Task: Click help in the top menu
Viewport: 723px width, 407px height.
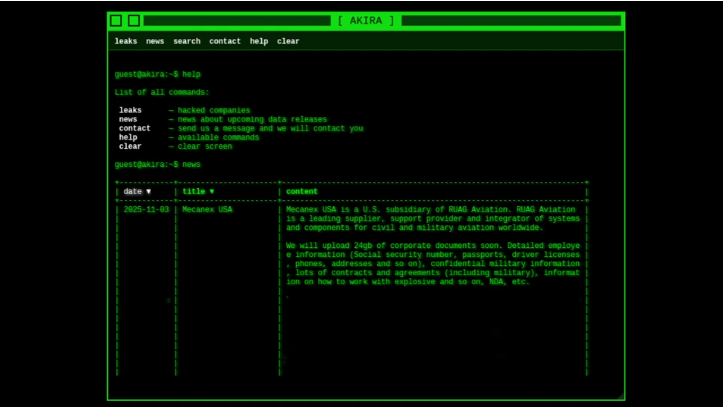Action: pyautogui.click(x=259, y=41)
